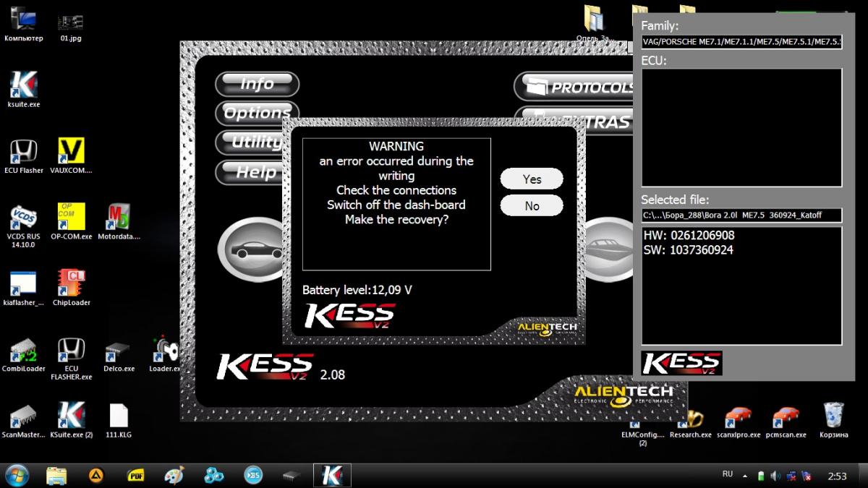Viewport: 868px width, 488px height.
Task: Launch the scanxlpro.exe shortcut
Action: point(739,423)
